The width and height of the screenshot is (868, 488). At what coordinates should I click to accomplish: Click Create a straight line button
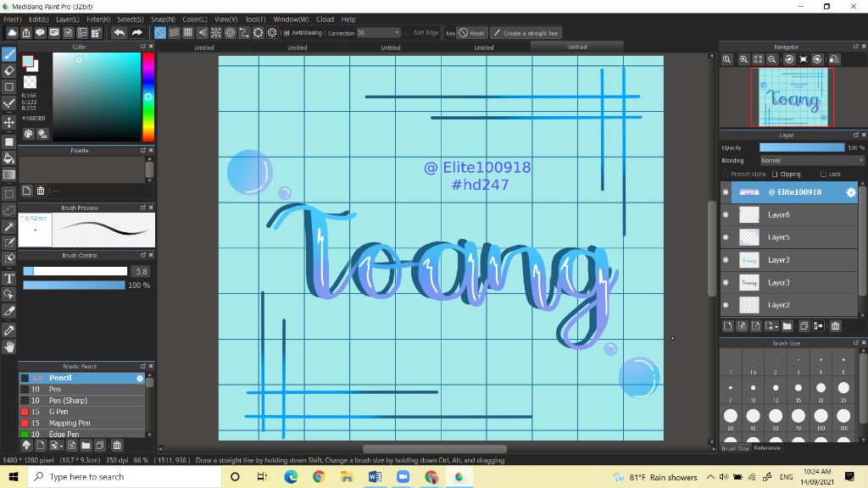point(526,33)
